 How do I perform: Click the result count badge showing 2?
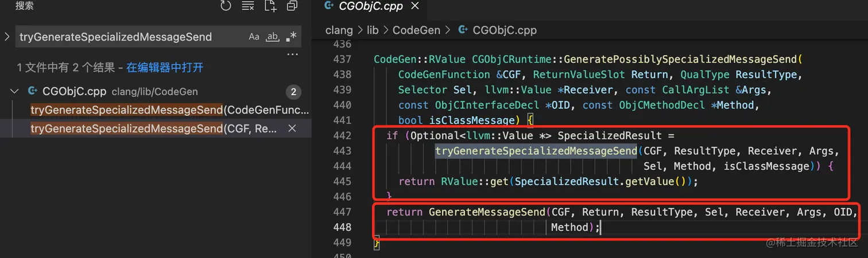coord(293,92)
